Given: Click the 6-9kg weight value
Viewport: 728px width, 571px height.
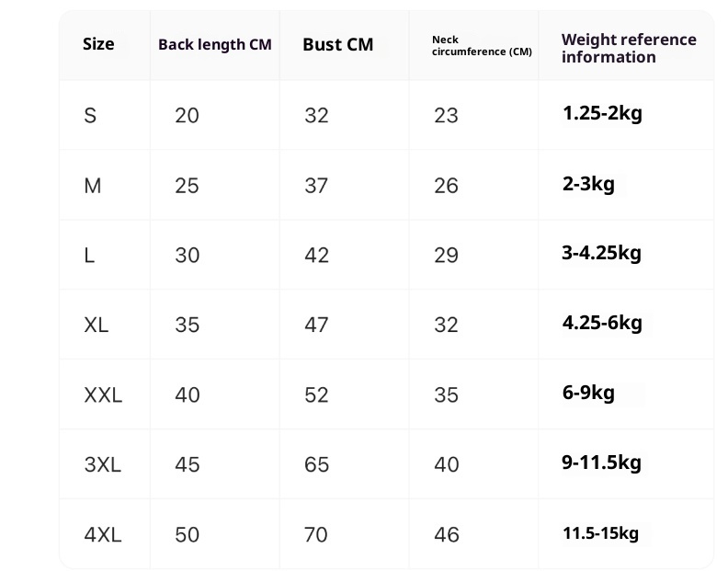Looking at the screenshot, I should click(x=588, y=393).
